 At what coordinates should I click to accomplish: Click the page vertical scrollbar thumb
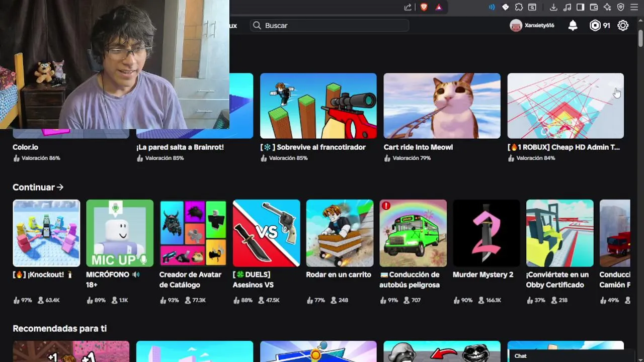640,39
